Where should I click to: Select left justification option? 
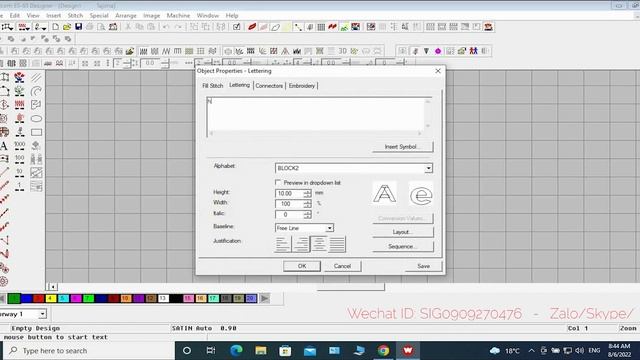pyautogui.click(x=283, y=244)
